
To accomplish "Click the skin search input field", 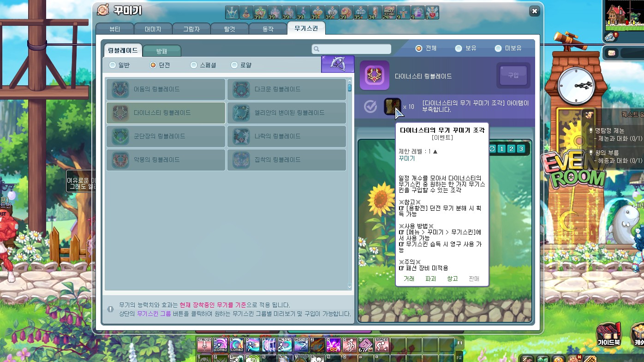I will pos(352,49).
